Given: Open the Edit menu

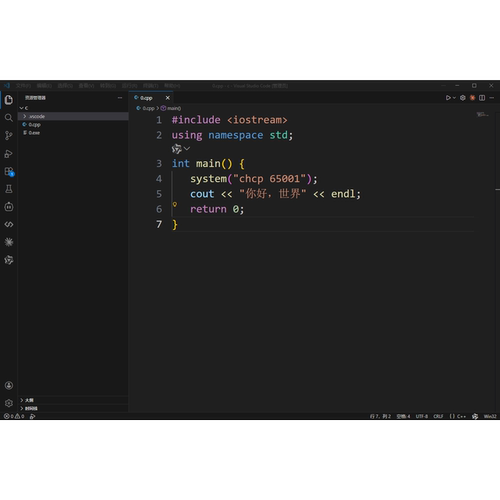Looking at the screenshot, I should pos(44,86).
